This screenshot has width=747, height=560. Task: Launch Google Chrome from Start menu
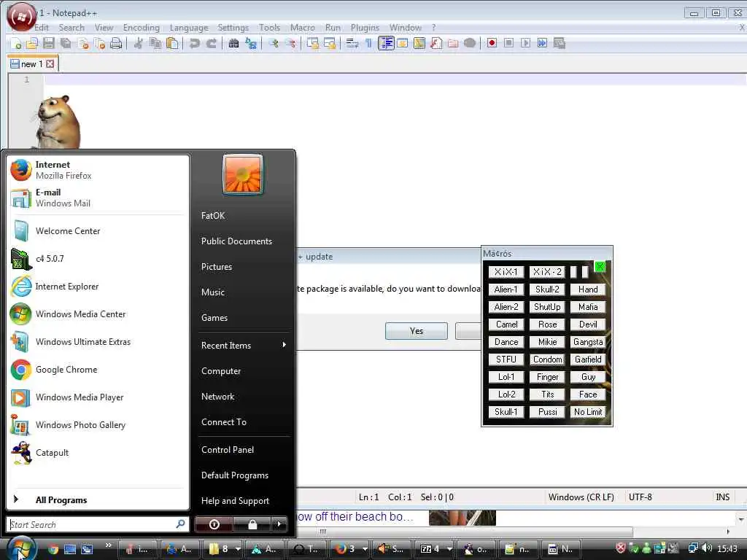(x=98, y=370)
